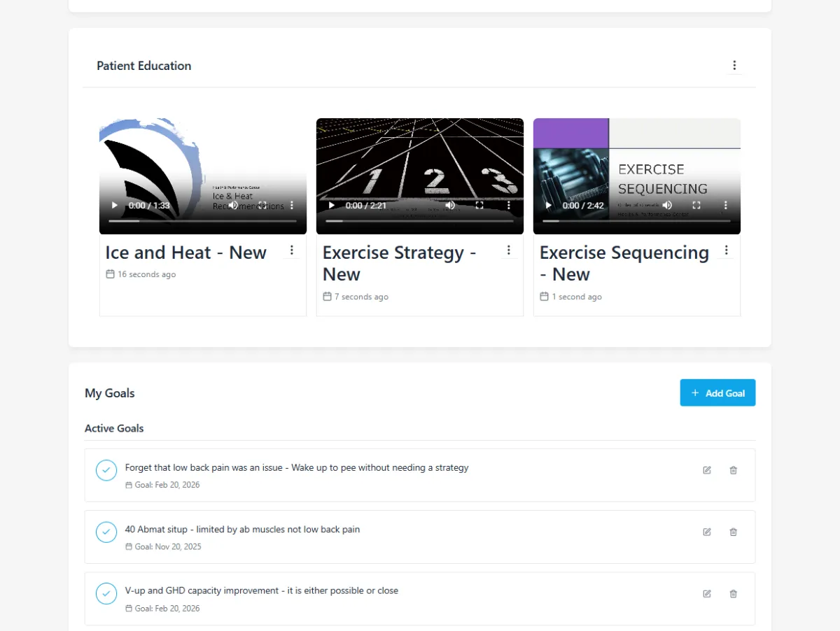Image resolution: width=840 pixels, height=631 pixels.
Task: Play the Ice and Heat video
Action: point(115,206)
